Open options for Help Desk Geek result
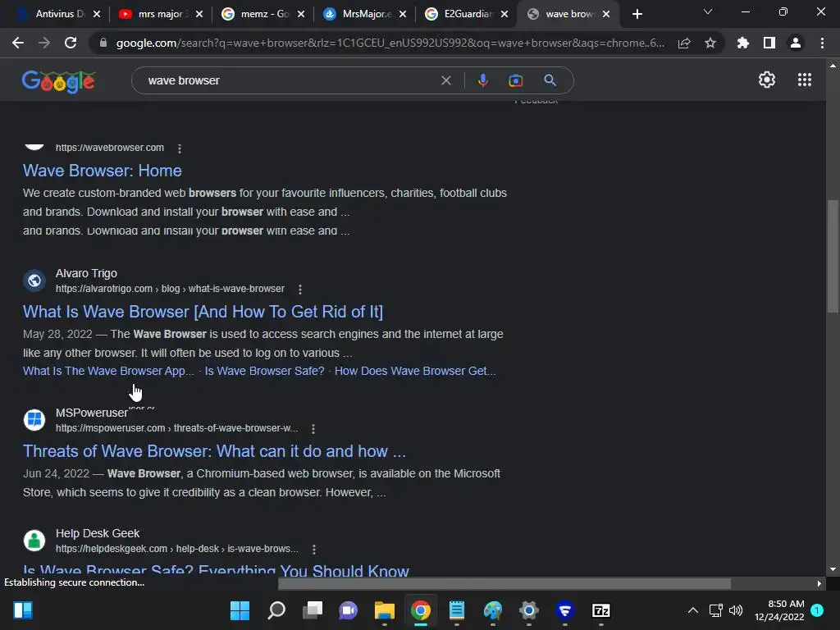Image resolution: width=840 pixels, height=630 pixels. [x=314, y=549]
